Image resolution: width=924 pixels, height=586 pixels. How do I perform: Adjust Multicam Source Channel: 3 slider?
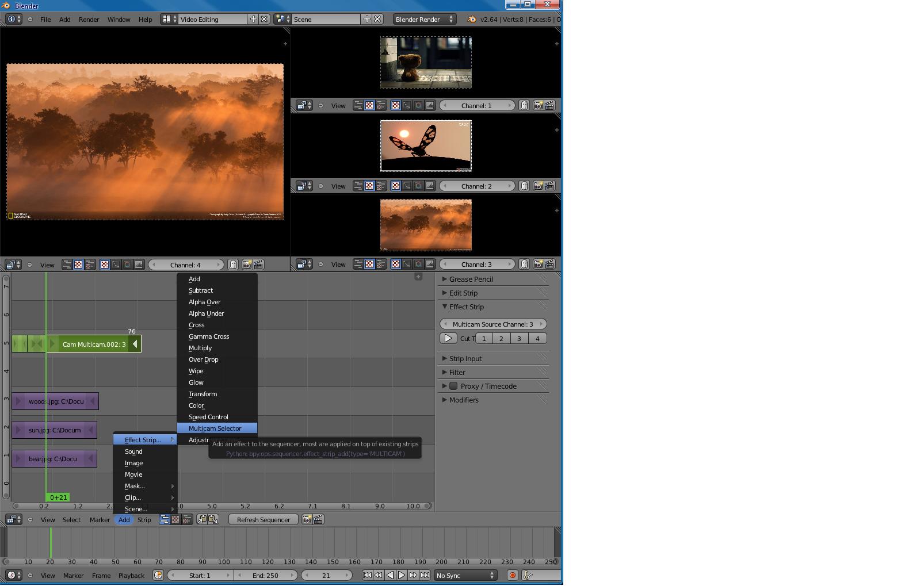(x=493, y=324)
